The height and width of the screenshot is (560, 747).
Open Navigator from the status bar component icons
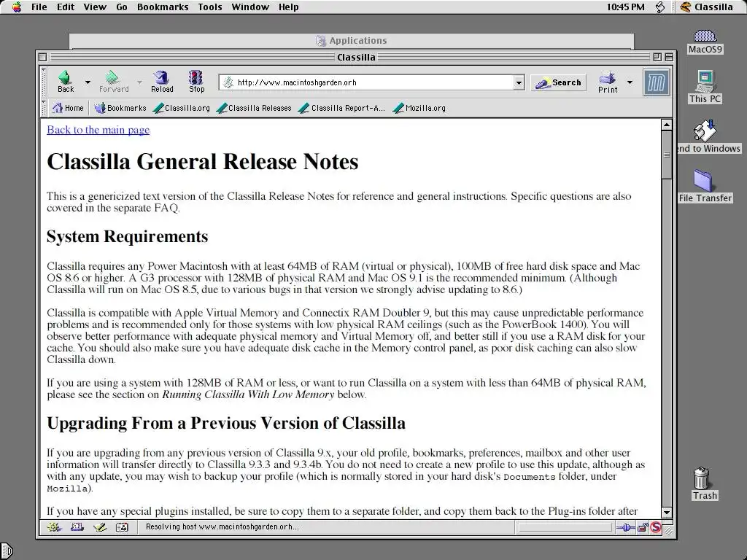pos(54,527)
